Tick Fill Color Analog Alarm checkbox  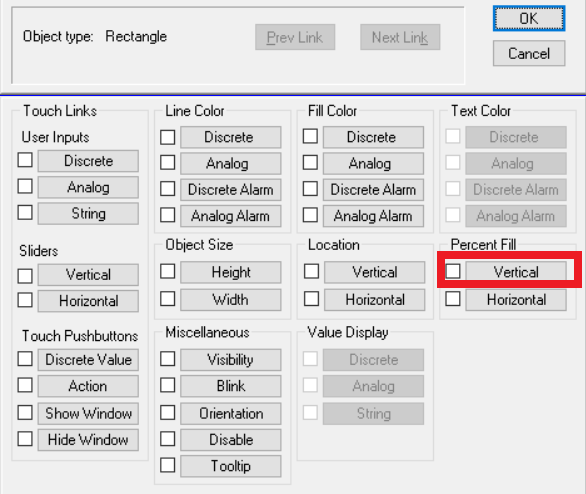tap(310, 215)
